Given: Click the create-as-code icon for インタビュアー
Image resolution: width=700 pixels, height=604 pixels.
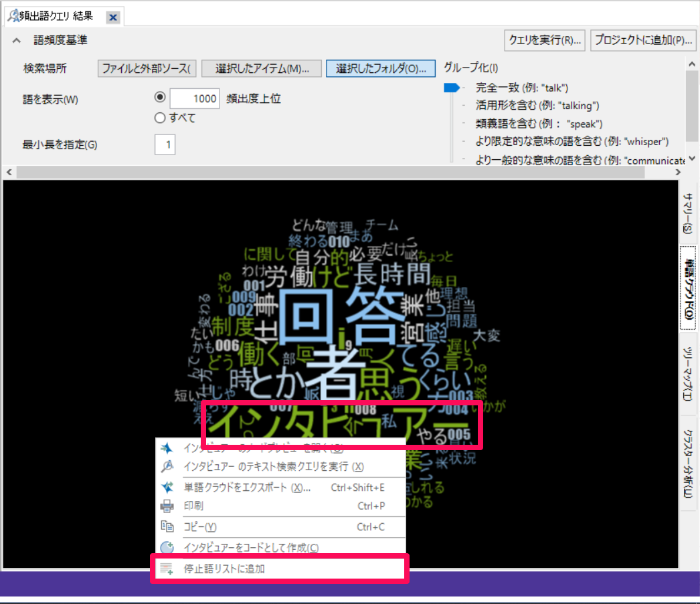Looking at the screenshot, I should click(x=167, y=548).
